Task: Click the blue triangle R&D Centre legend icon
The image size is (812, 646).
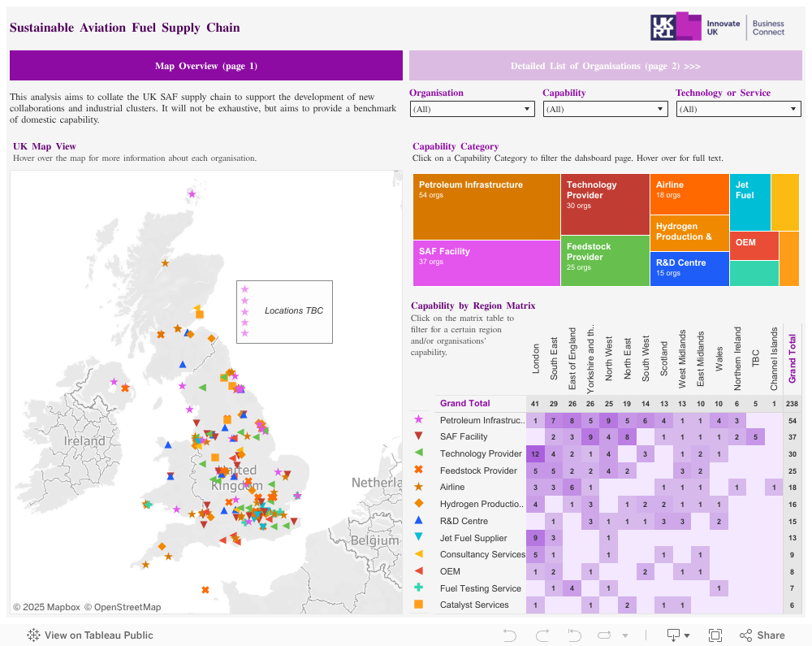Action: pyautogui.click(x=418, y=521)
